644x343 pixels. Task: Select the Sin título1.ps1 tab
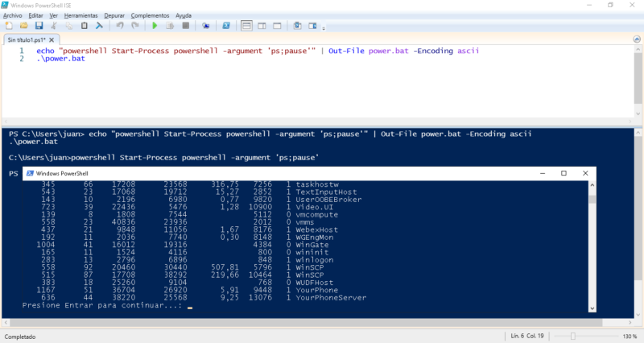(27, 39)
